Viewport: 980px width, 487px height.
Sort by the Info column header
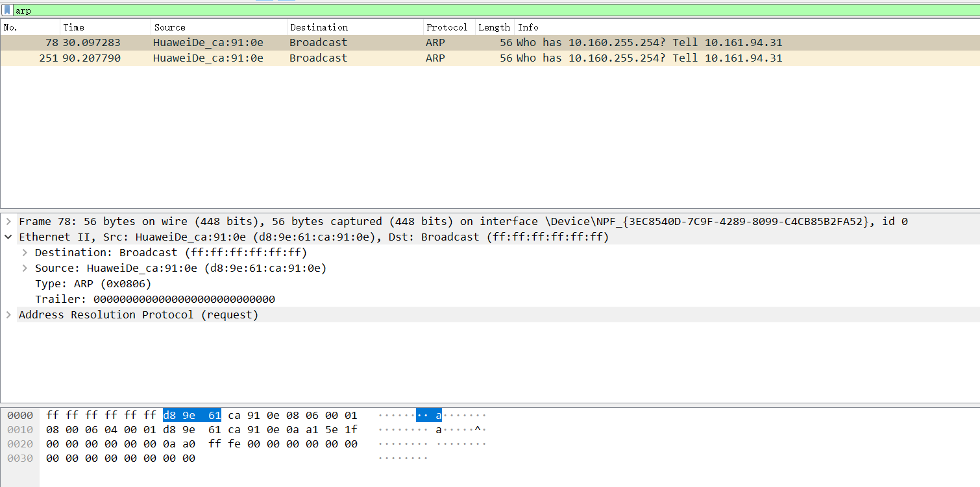click(747, 27)
